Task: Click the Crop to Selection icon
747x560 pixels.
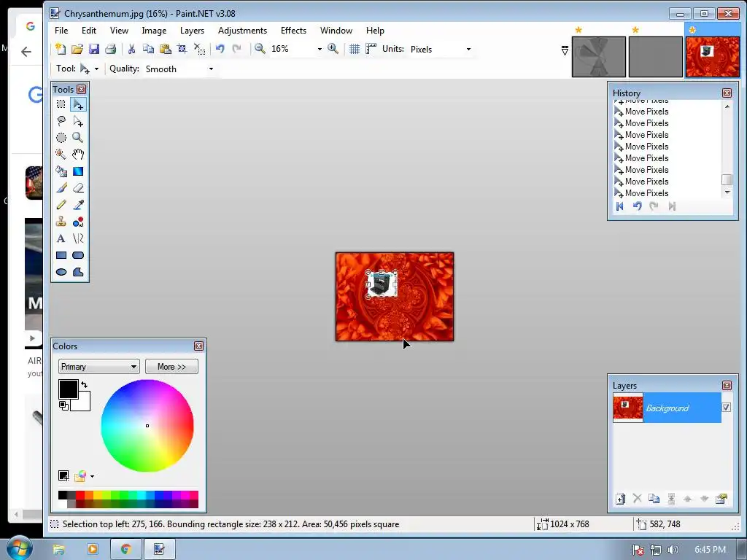Action: click(182, 49)
